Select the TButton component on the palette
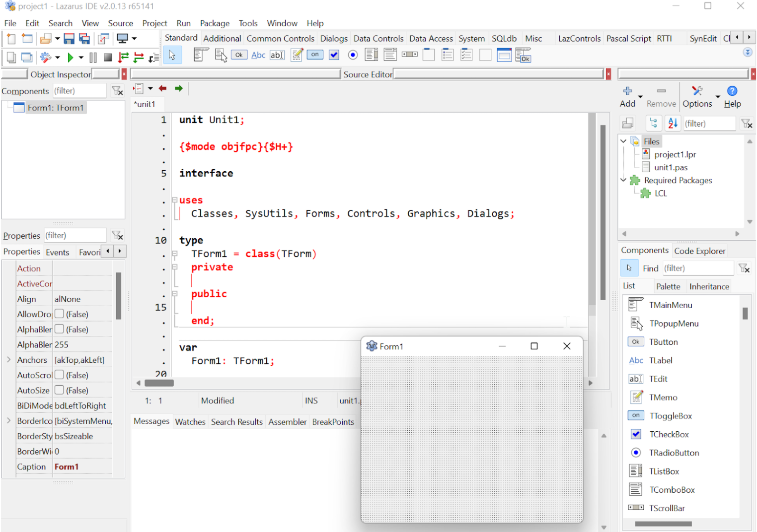 (x=663, y=342)
